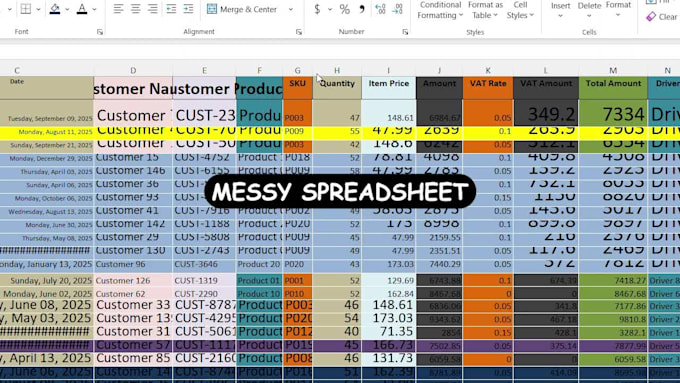Click the Merge & Center button
Viewport: 680px width, 383px height.
coord(242,9)
